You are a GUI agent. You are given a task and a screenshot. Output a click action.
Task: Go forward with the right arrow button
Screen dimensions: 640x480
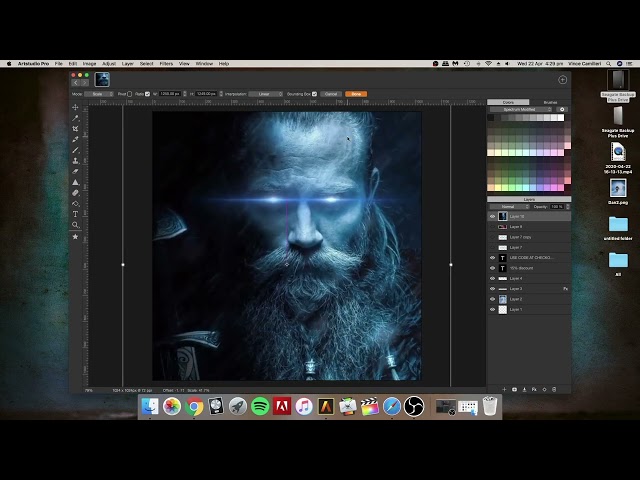[84, 82]
